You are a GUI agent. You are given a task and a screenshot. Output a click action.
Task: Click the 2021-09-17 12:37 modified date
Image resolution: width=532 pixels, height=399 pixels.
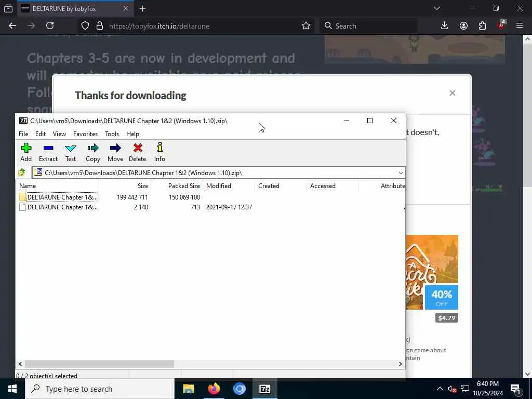coord(229,207)
